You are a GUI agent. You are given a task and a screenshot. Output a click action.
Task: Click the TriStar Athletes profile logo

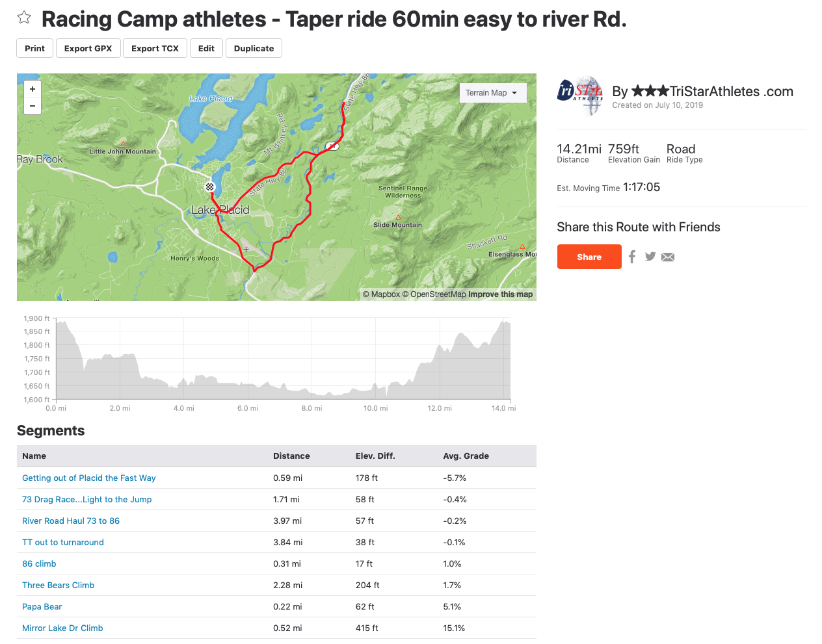(580, 95)
